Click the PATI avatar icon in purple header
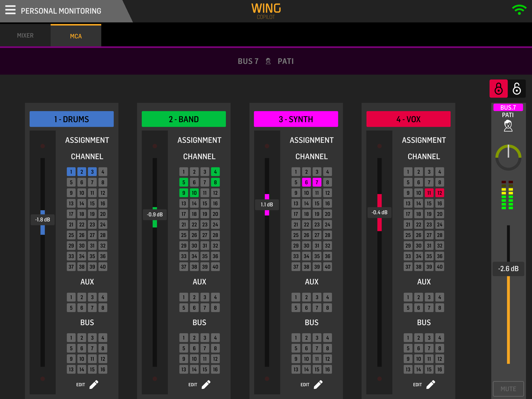This screenshot has height=399, width=532. pyautogui.click(x=268, y=61)
